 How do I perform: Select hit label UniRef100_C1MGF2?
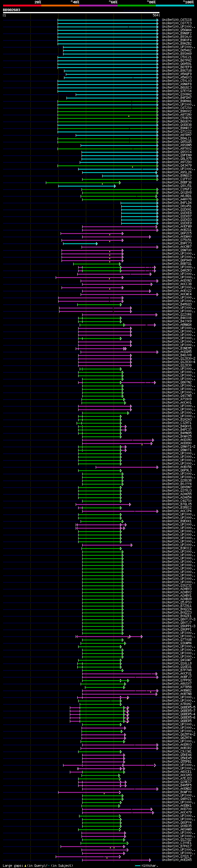pyautogui.click(x=177, y=189)
